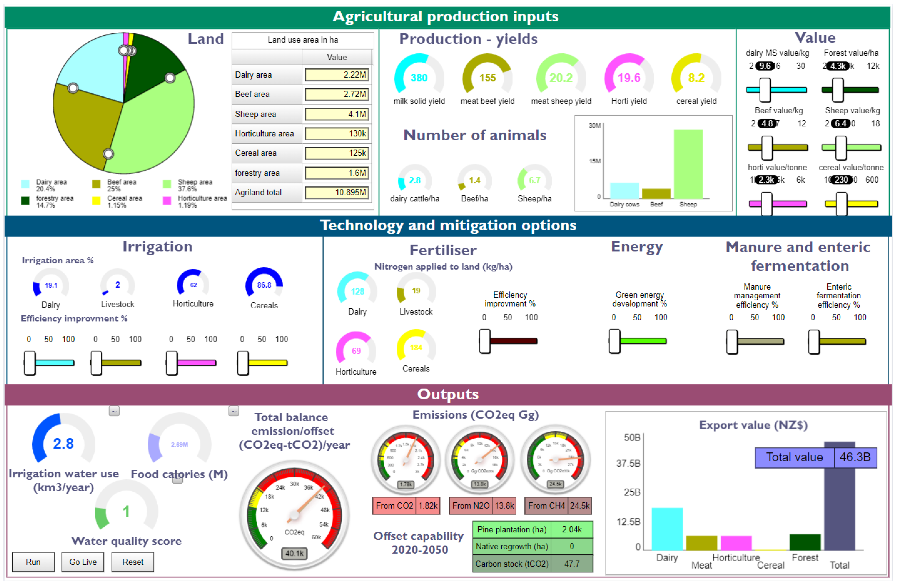This screenshot has width=898, height=588.
Task: Click the forestry area value box
Action: (337, 173)
